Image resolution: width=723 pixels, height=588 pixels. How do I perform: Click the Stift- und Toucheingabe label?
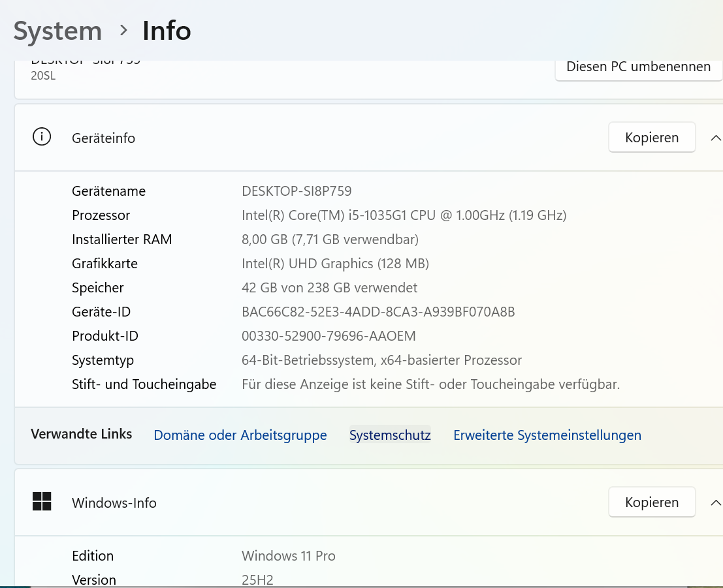[x=144, y=384]
